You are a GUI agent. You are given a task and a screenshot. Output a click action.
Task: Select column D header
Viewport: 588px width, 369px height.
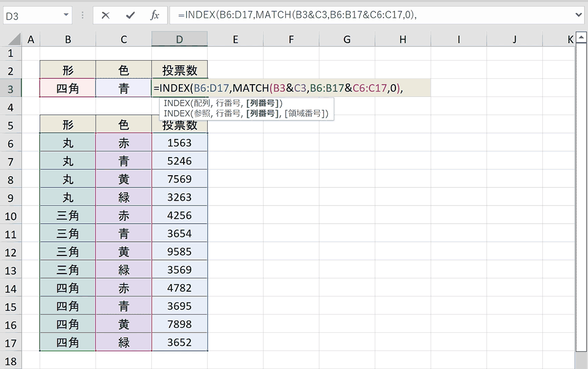coord(179,39)
